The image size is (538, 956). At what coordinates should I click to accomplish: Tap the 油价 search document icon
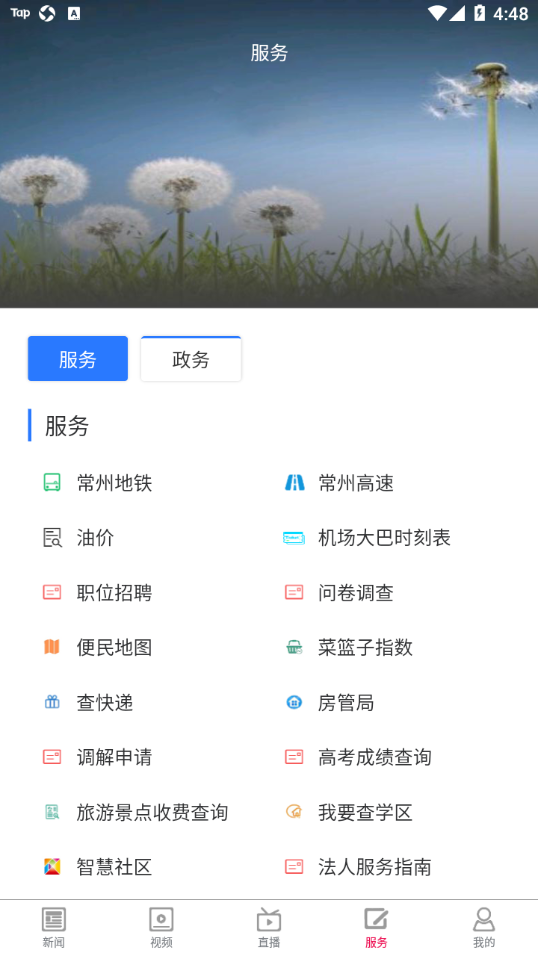coord(52,538)
